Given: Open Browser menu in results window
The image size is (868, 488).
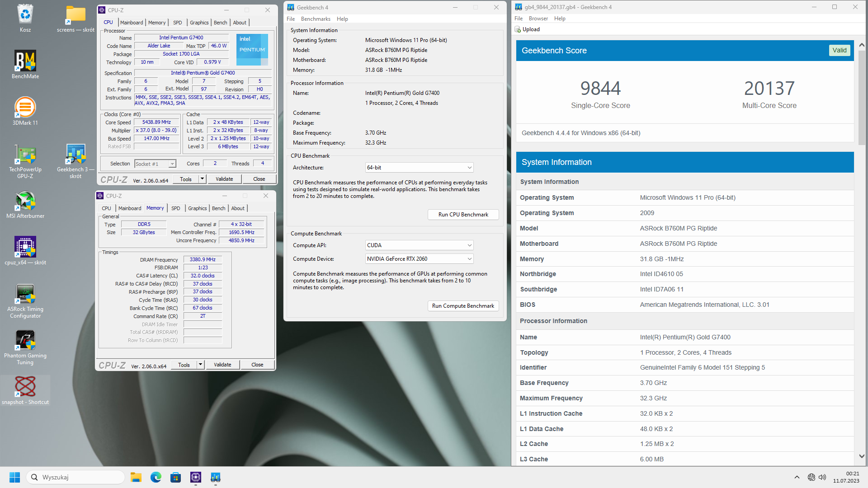Looking at the screenshot, I should pyautogui.click(x=538, y=19).
